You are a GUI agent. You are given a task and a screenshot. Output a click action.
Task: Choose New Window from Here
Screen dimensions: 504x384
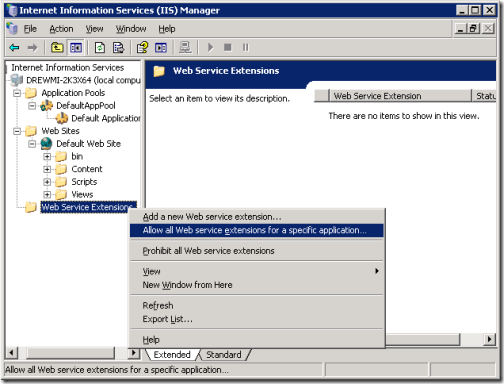[257, 285]
